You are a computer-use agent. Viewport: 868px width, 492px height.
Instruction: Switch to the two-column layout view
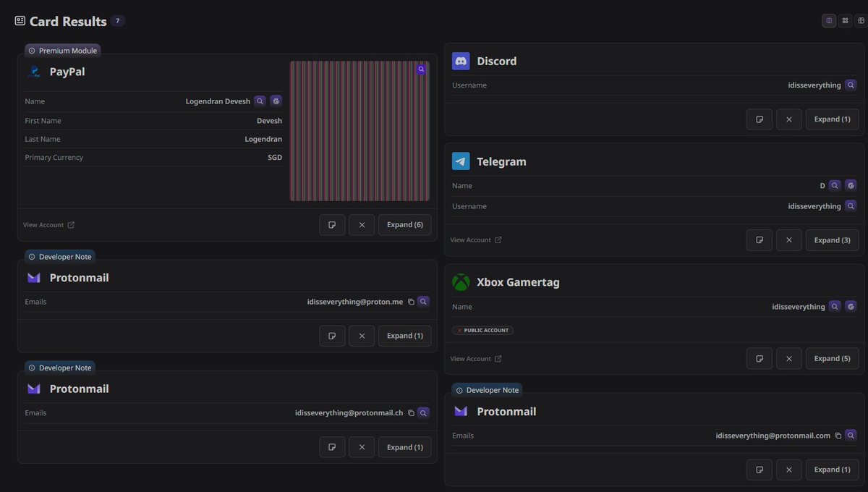(829, 20)
